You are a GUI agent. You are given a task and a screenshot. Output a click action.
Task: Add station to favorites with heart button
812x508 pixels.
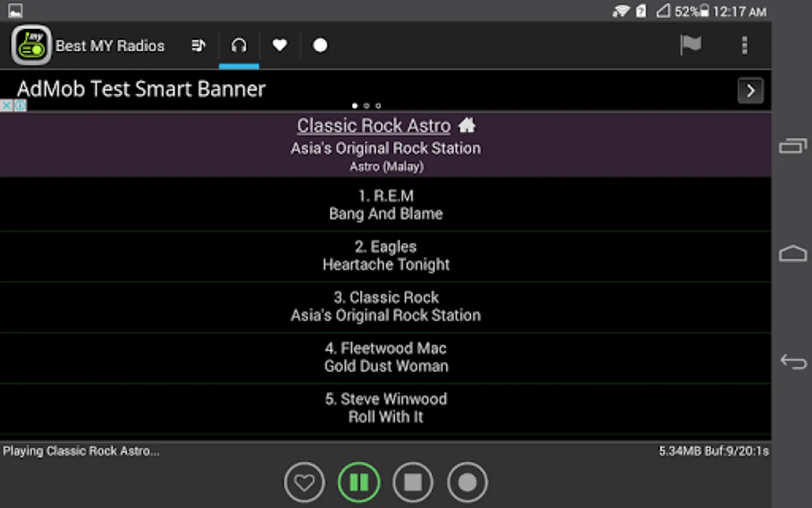(x=304, y=483)
